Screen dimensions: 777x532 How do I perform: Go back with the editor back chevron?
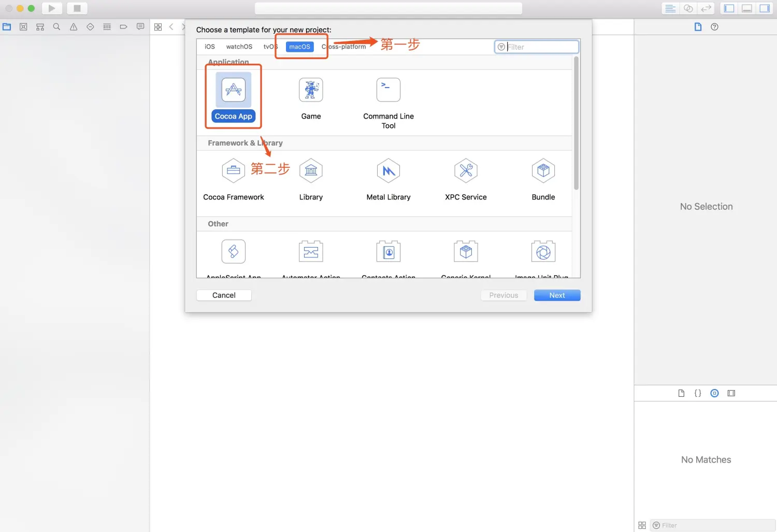(x=171, y=27)
